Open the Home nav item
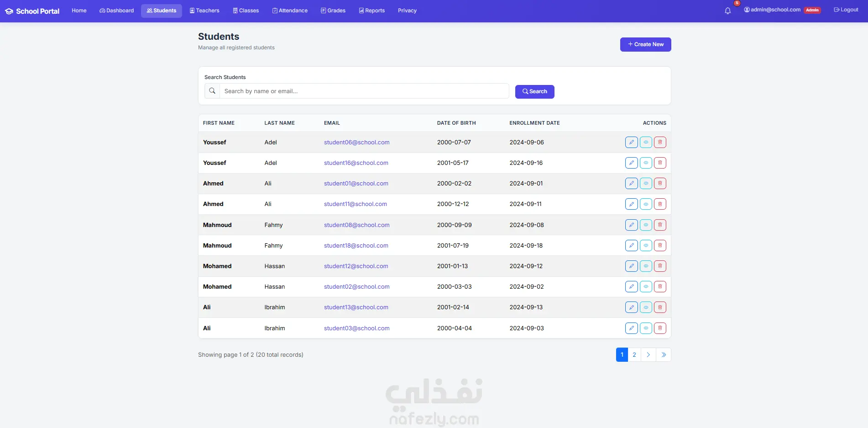The width and height of the screenshot is (868, 428). coord(79,11)
